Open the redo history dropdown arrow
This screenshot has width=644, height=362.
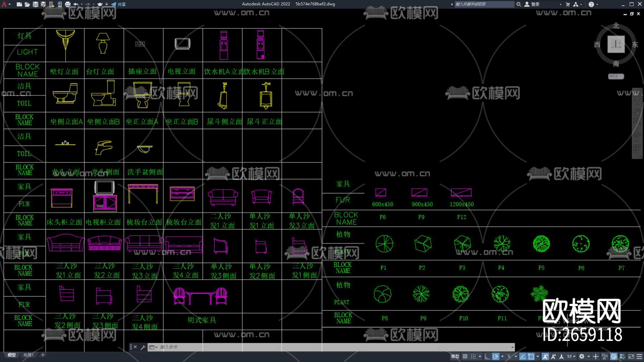[x=94, y=4]
